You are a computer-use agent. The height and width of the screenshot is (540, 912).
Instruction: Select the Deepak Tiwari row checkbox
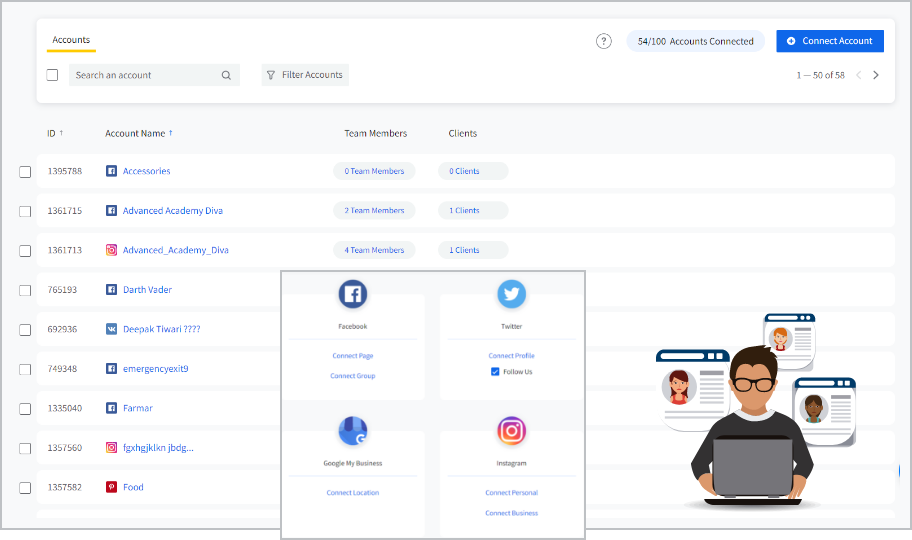point(25,330)
